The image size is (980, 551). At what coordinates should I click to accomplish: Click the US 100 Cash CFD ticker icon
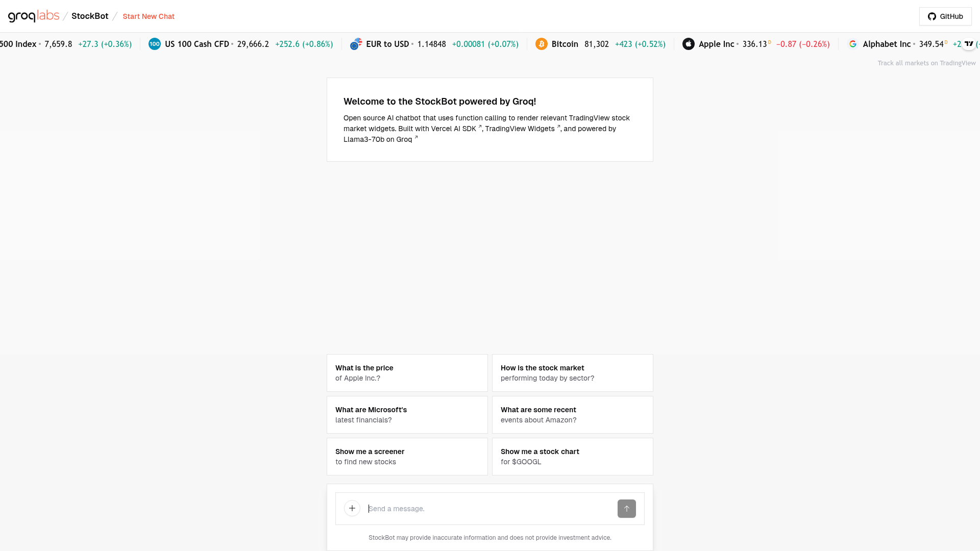(x=155, y=44)
